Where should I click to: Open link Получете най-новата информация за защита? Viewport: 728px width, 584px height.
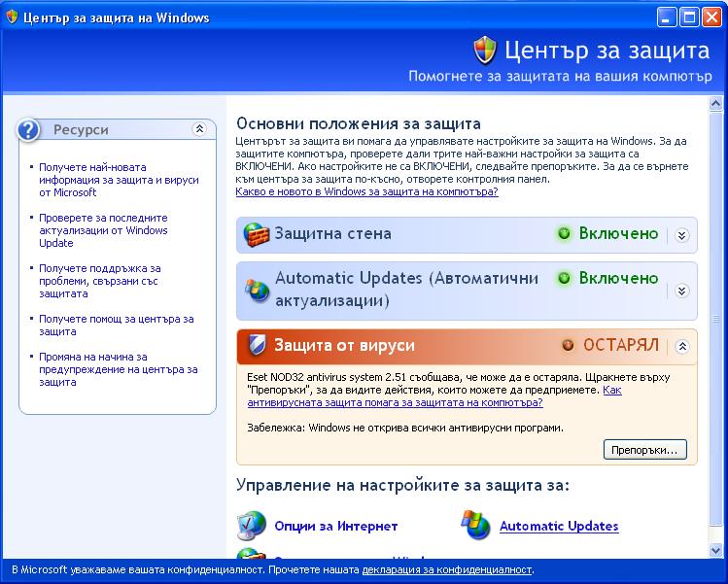coord(119,180)
